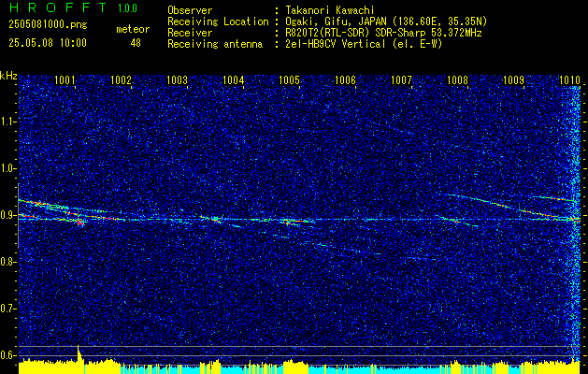Click the 1002 time marker
Image resolution: width=588 pixels, height=374 pixels.
pyautogui.click(x=121, y=79)
